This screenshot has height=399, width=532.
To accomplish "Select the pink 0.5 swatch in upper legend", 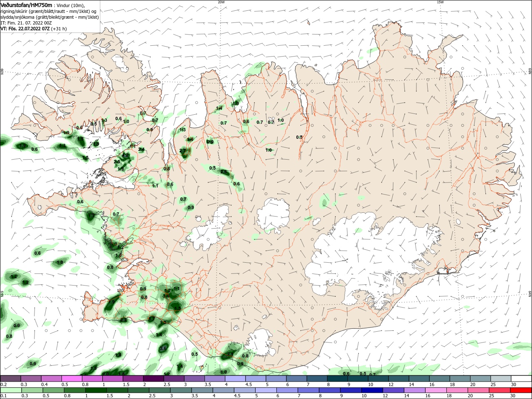I will [71, 379].
